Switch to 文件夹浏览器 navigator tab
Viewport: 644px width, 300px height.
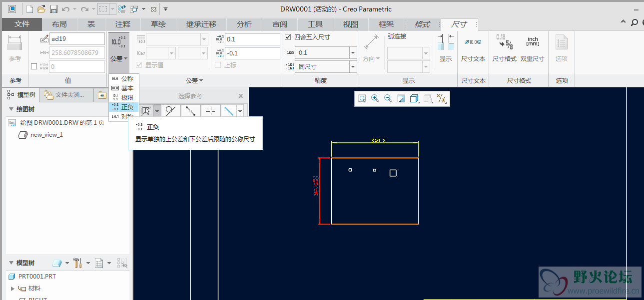point(67,95)
